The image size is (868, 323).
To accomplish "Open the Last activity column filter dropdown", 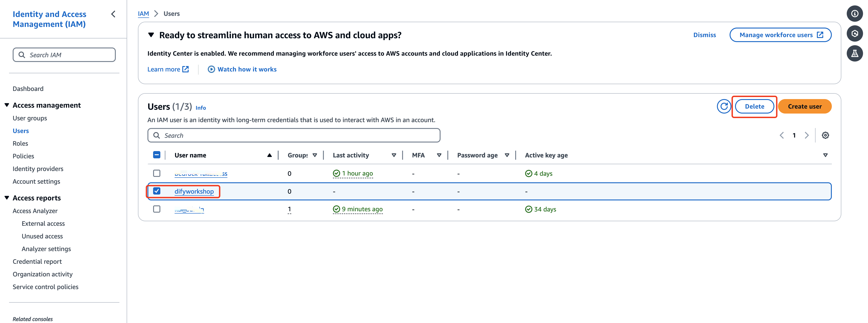I will [394, 155].
